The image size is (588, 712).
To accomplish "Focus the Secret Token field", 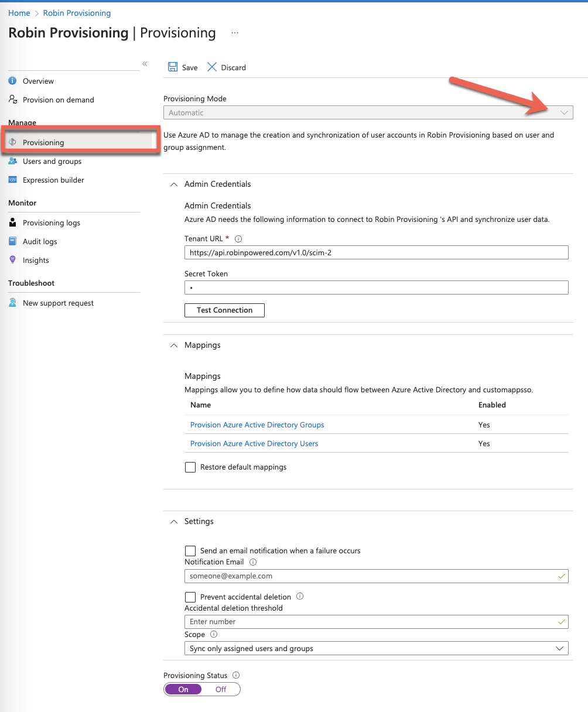I will point(377,287).
